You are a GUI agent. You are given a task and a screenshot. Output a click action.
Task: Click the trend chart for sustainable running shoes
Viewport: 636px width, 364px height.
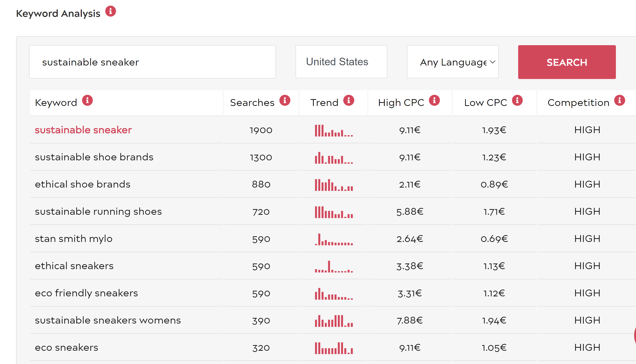[334, 212]
